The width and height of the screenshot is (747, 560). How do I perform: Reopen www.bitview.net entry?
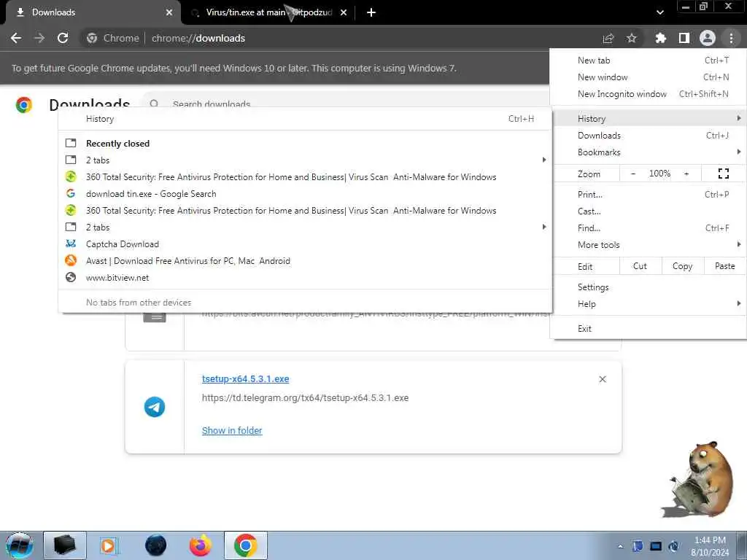pos(305,278)
